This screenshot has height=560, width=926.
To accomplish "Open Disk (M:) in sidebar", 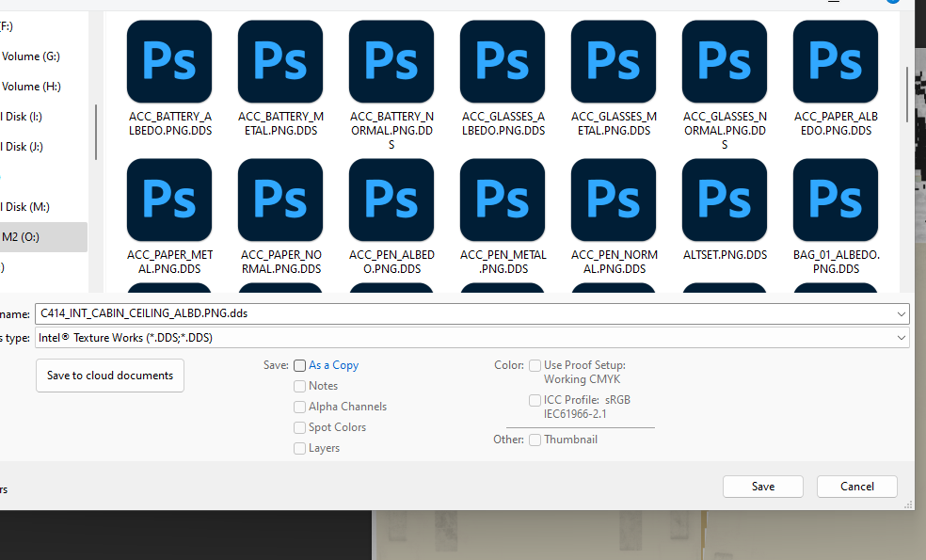I will click(26, 207).
